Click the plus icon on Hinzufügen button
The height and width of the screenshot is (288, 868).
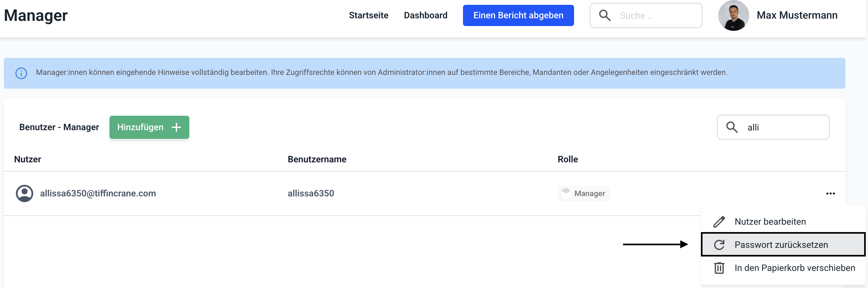(176, 127)
